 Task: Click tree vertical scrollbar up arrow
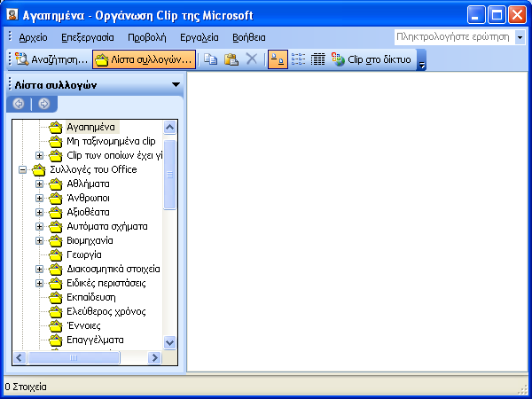coord(169,127)
